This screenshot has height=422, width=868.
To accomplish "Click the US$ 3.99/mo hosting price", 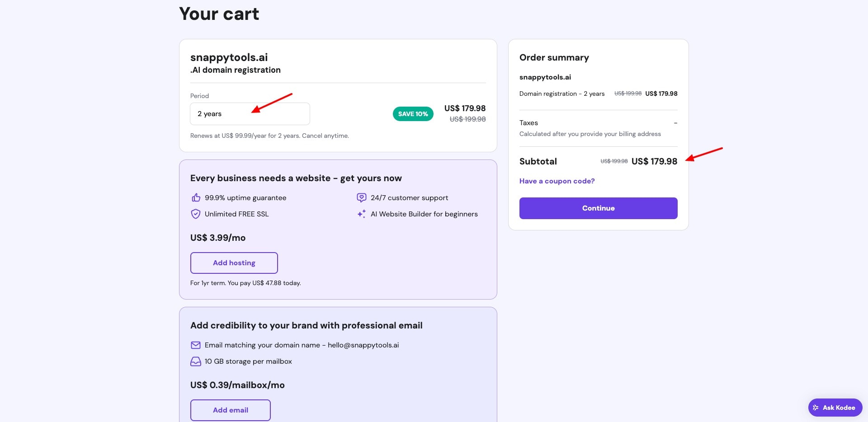I will 218,238.
